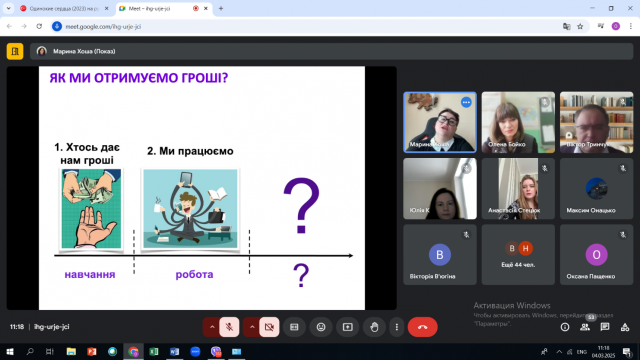Screen dimensions: 640x360
Task: Open Excel from the Windows taskbar
Action: [154, 351]
